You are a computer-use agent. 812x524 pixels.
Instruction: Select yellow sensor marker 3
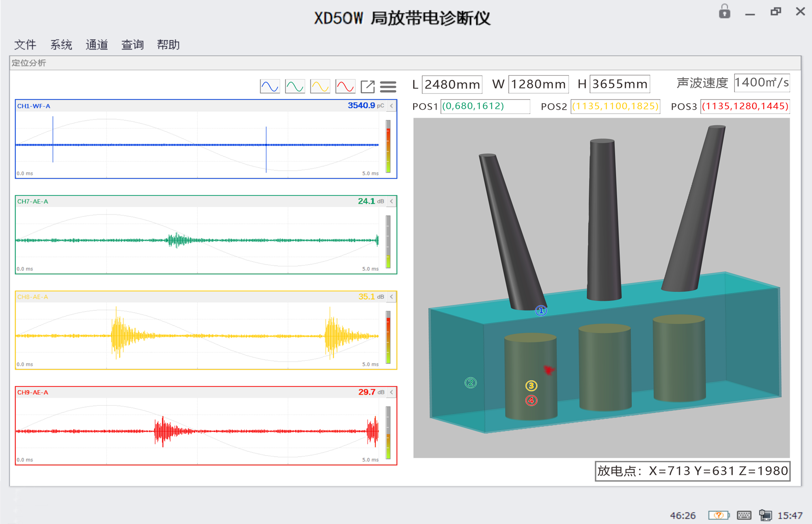531,385
